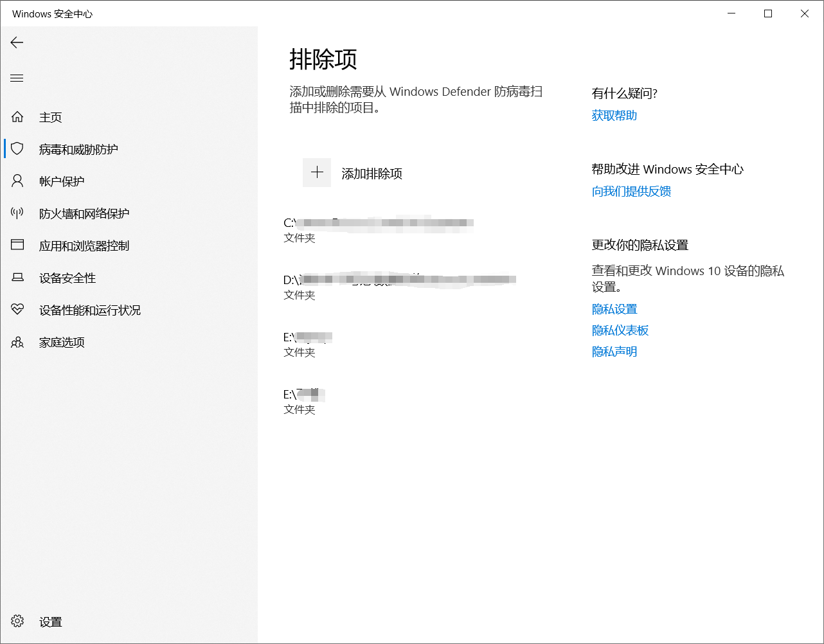Click the heart icon for 设备性能和运行状况

[x=17, y=310]
